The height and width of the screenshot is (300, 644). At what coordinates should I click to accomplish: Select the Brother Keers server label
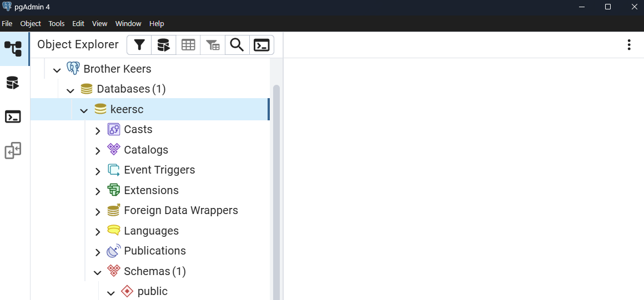tap(118, 69)
